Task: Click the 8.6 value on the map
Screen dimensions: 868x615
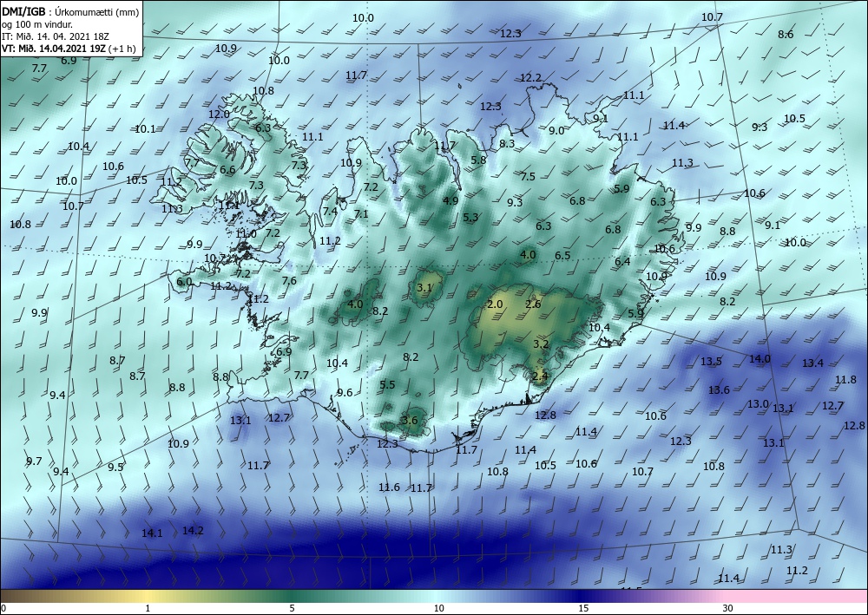Action: [786, 35]
